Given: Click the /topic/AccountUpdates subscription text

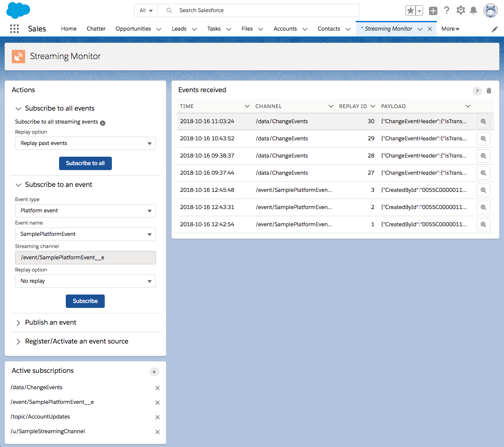Looking at the screenshot, I should [40, 417].
